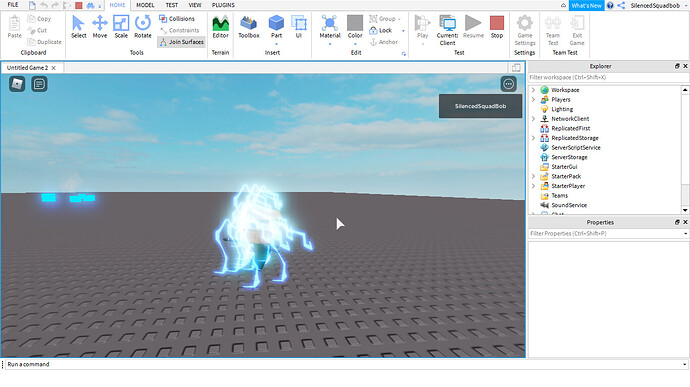The image size is (690, 387).
Task: Switch to the TEST tab
Action: point(172,5)
